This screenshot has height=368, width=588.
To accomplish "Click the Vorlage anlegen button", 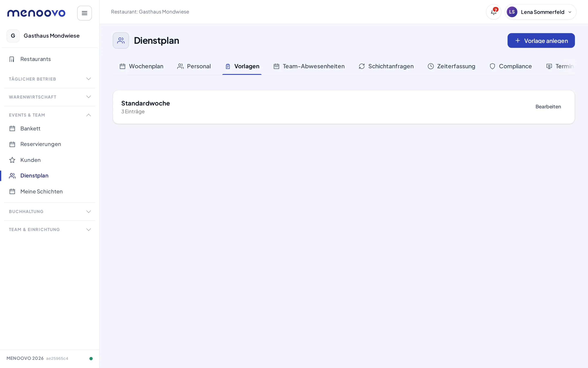I will coord(541,41).
